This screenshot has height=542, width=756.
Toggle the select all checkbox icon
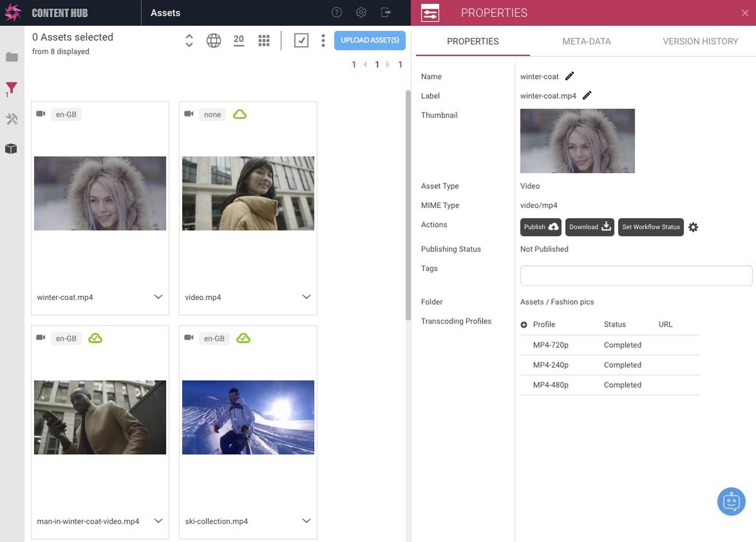(x=301, y=40)
